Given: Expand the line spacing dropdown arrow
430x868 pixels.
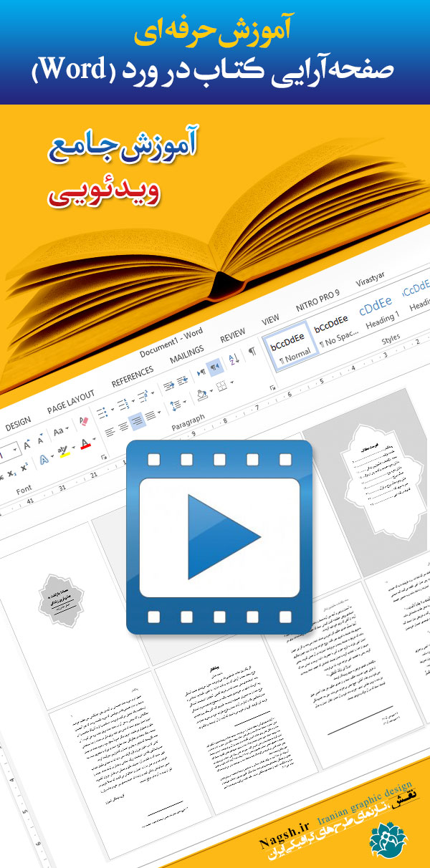Looking at the screenshot, I should (x=185, y=402).
